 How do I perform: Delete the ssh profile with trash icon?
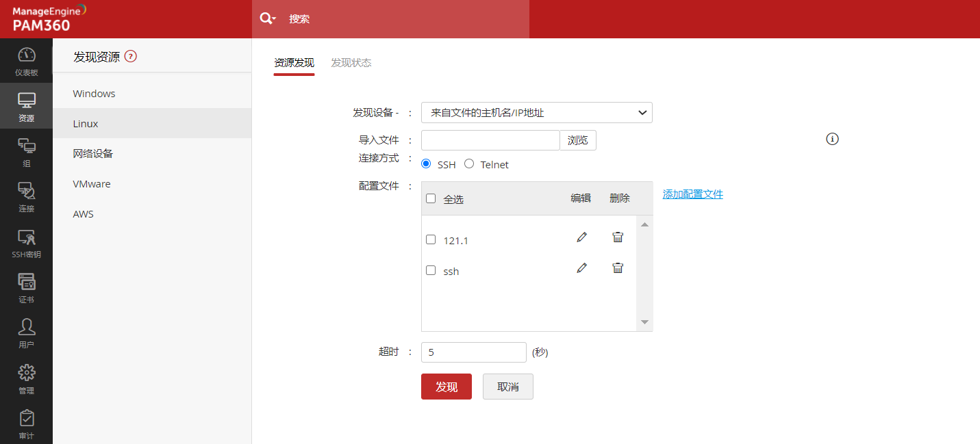(x=618, y=267)
